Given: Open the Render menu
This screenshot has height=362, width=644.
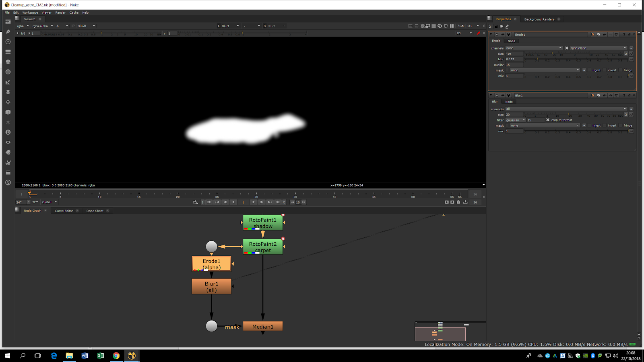Looking at the screenshot, I should (x=60, y=12).
